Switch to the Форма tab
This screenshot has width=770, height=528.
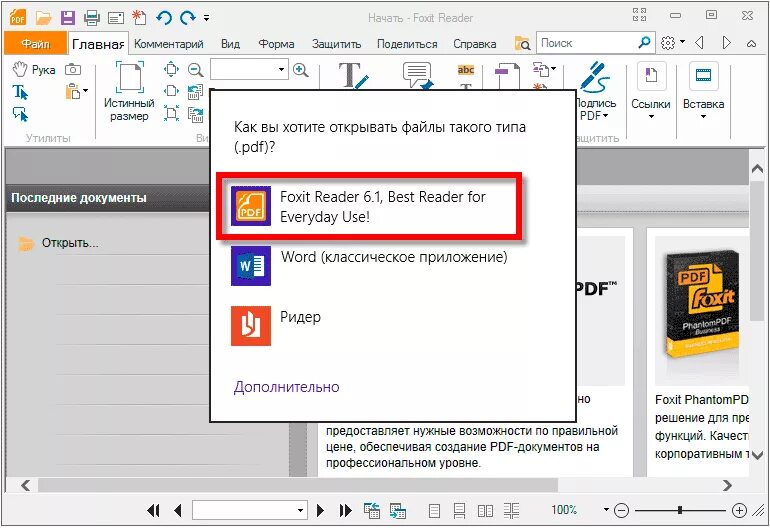(276, 44)
